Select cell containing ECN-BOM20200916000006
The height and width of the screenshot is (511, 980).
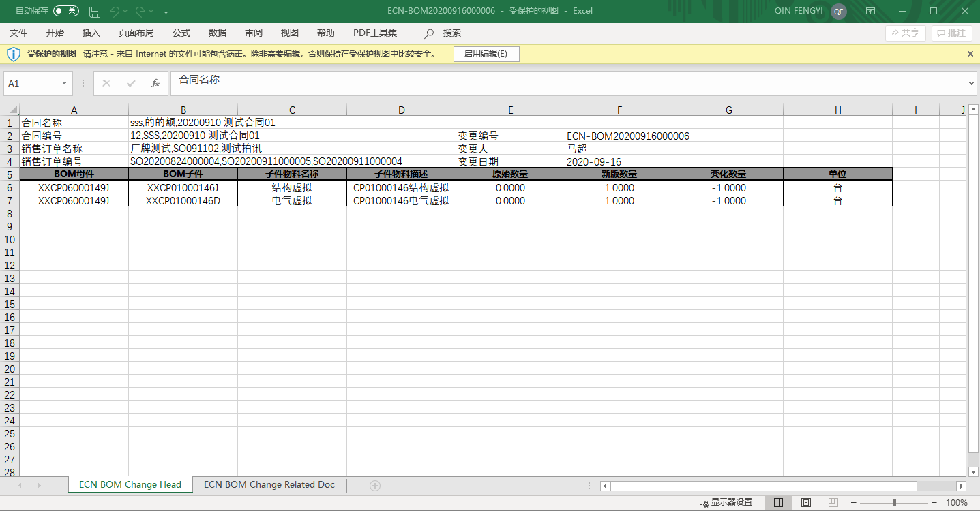coord(627,136)
